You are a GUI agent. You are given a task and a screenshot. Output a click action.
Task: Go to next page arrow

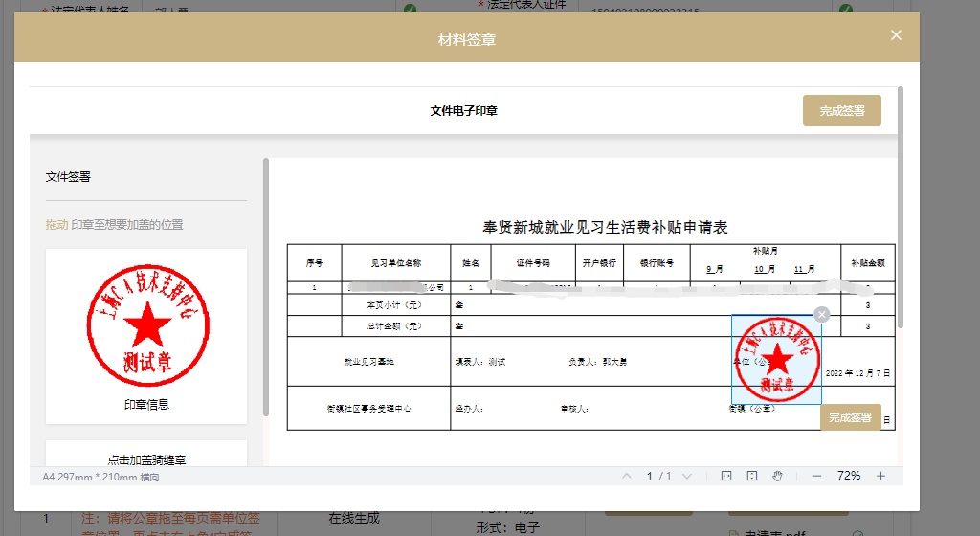[x=687, y=476]
